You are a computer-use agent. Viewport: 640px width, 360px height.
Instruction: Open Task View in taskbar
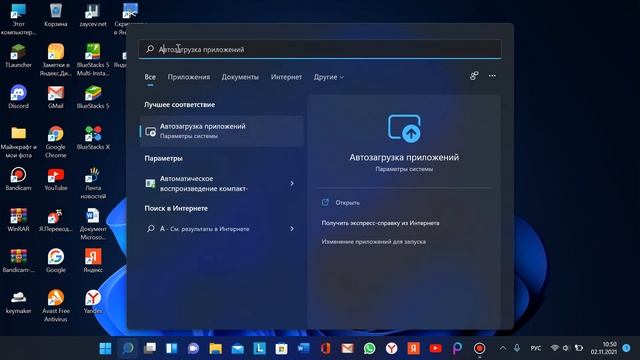150,348
